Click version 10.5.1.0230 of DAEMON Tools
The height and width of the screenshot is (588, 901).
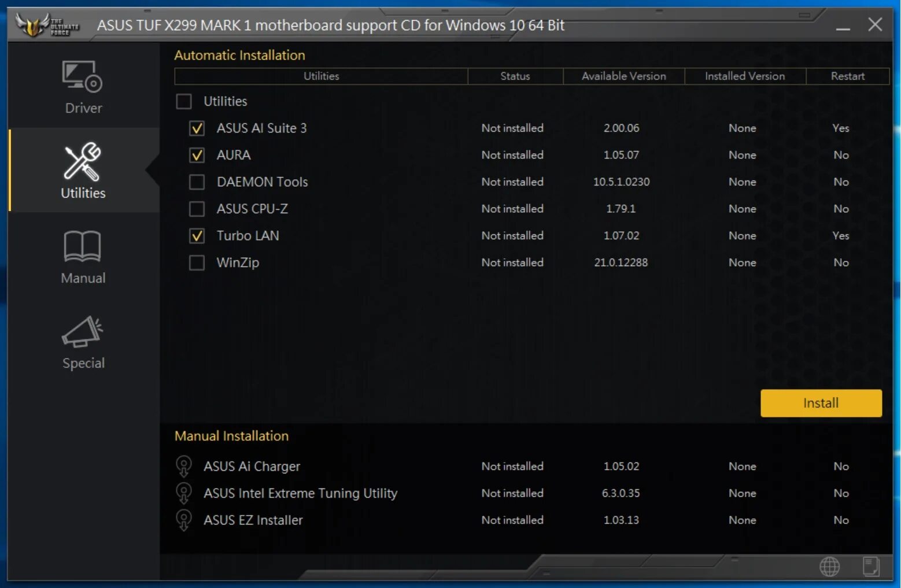pos(621,182)
